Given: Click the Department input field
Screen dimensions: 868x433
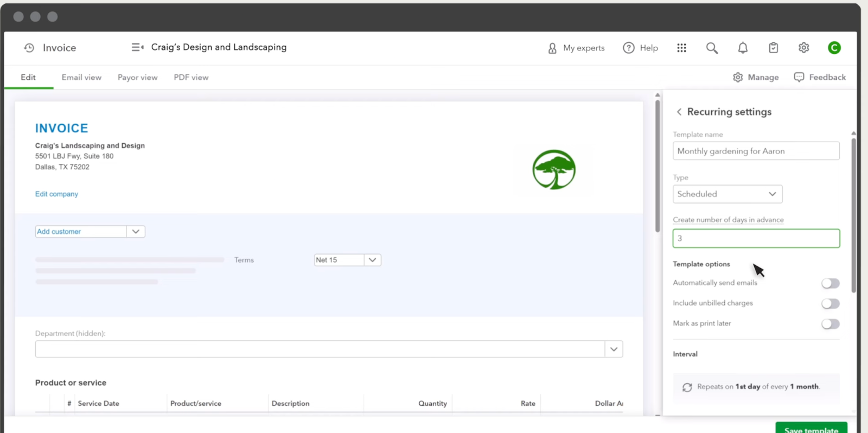Looking at the screenshot, I should click(320, 349).
